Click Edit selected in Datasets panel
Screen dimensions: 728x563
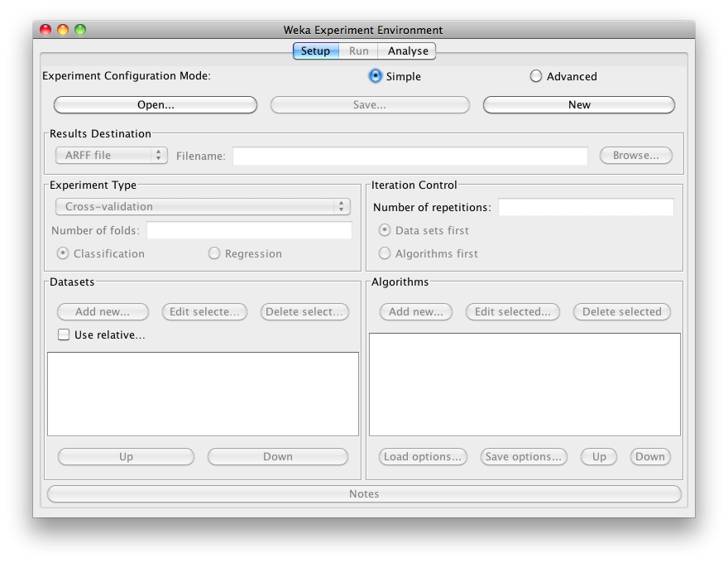pos(204,311)
